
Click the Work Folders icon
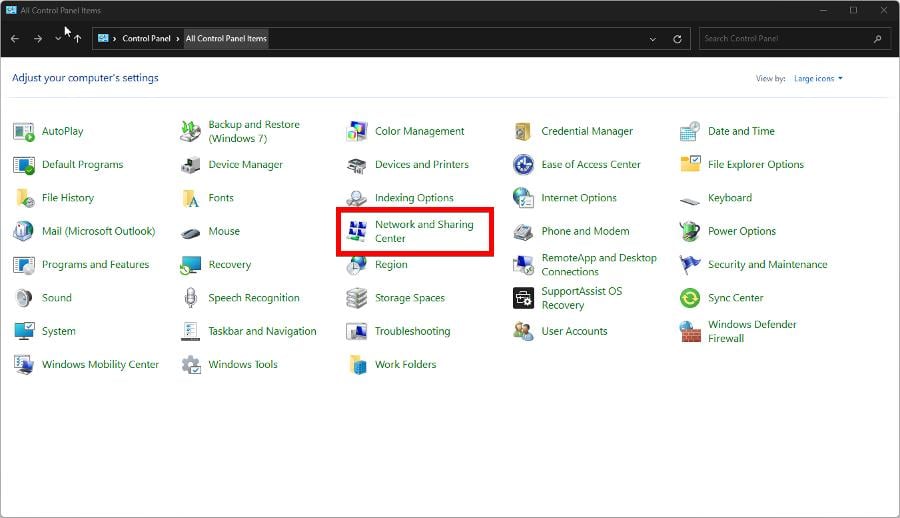click(x=358, y=365)
